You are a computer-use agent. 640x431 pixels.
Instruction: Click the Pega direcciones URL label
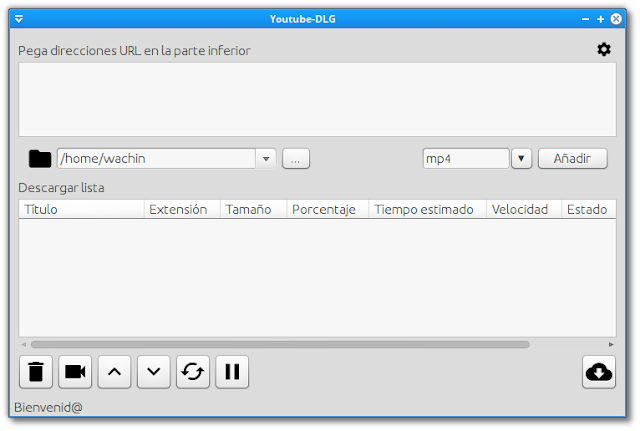(134, 51)
